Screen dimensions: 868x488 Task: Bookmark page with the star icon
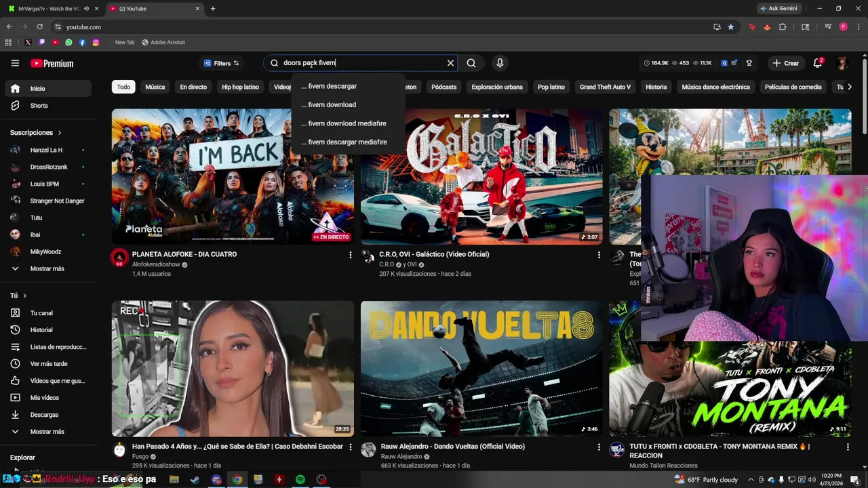(x=730, y=27)
